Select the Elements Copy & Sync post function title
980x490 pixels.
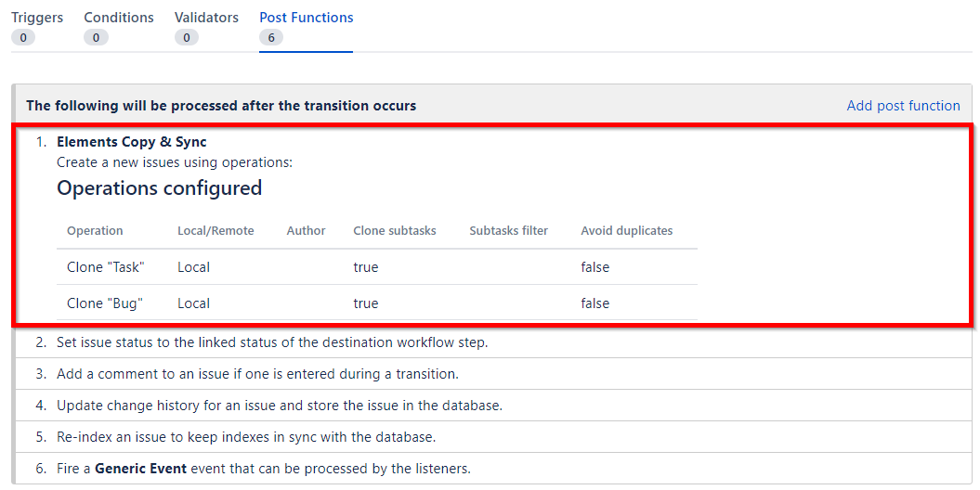[x=131, y=142]
